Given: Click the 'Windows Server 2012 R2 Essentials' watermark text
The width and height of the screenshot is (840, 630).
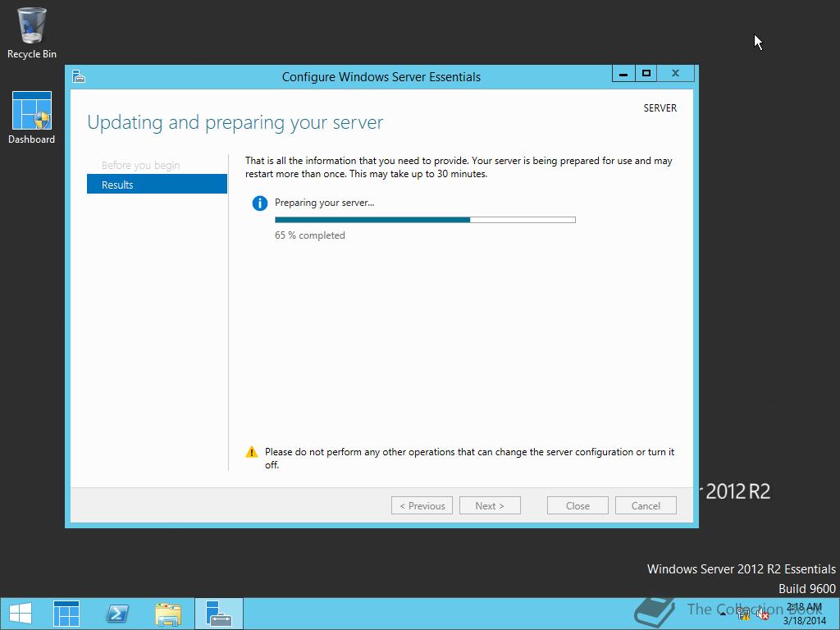Looking at the screenshot, I should coord(741,569).
